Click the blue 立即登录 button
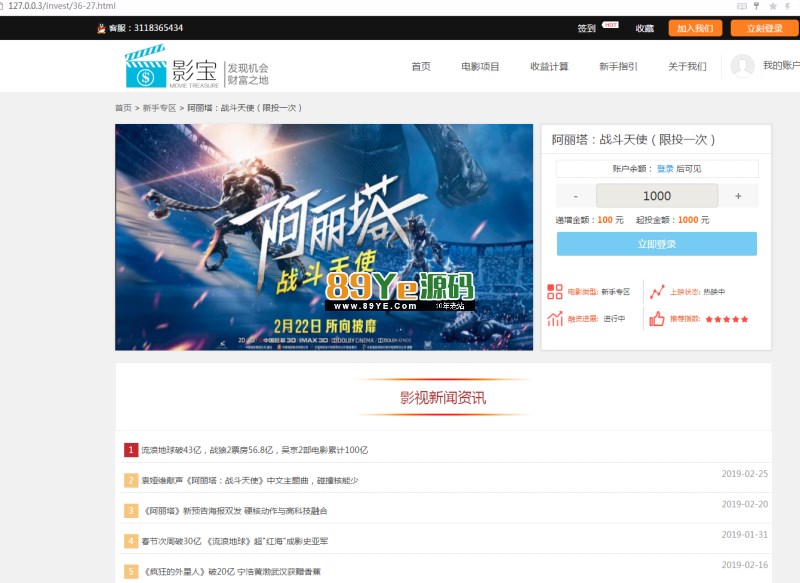Screen dimensions: 800x583 pos(657,244)
